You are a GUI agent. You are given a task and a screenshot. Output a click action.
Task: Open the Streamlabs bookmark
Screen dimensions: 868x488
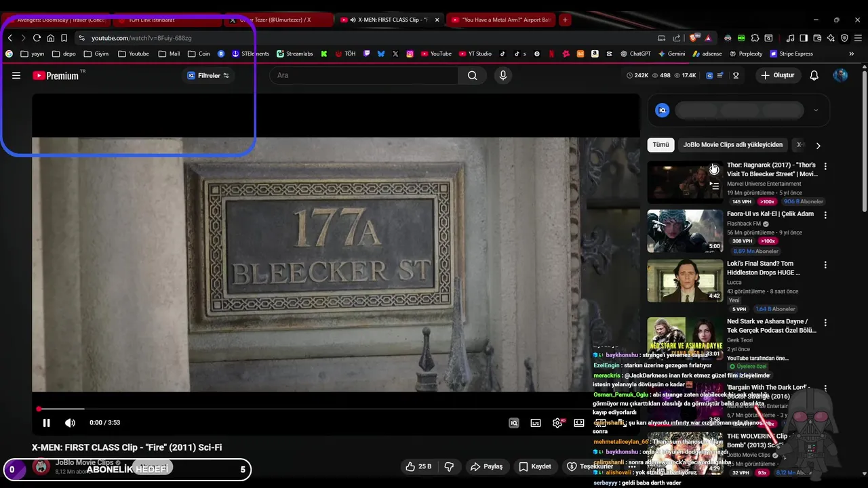(294, 54)
